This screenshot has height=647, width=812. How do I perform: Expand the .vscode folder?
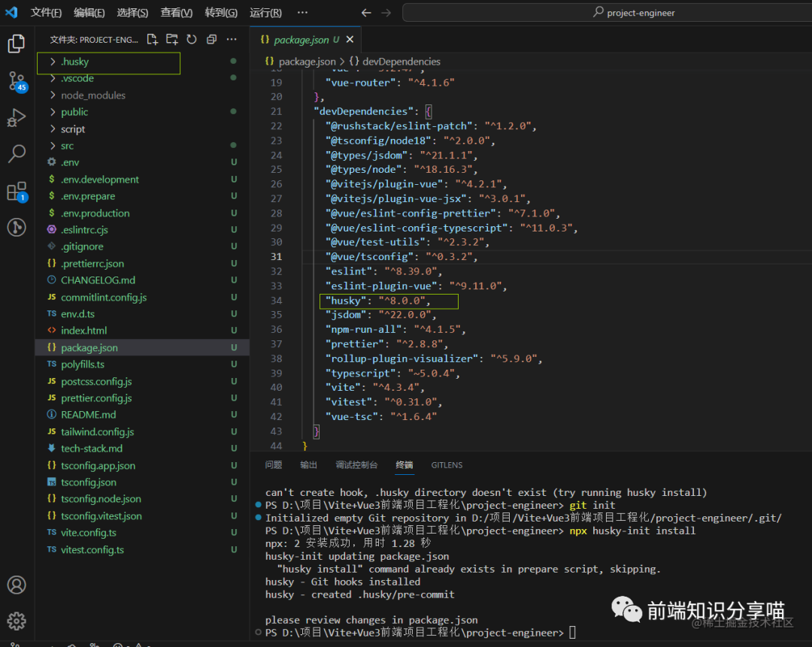click(x=142, y=78)
